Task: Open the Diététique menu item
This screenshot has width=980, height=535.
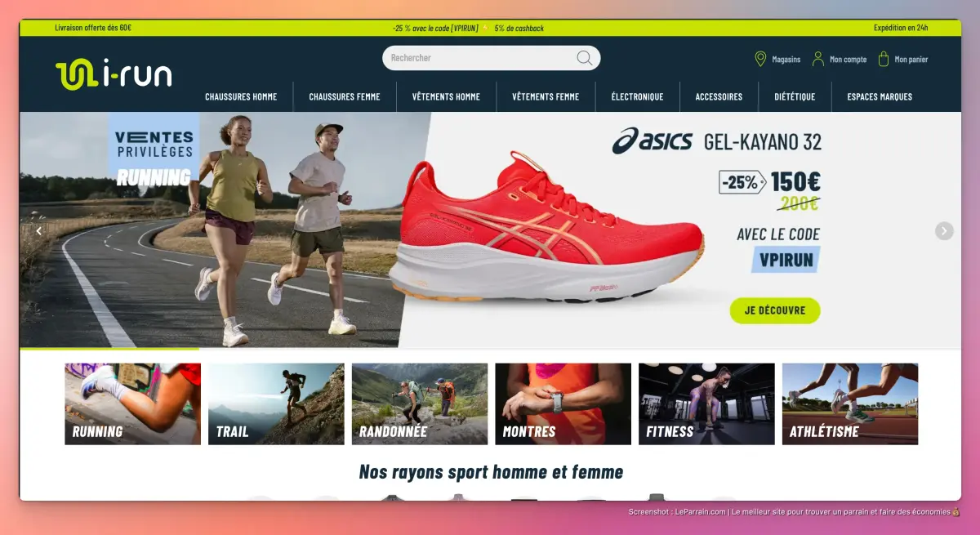Action: 795,96
